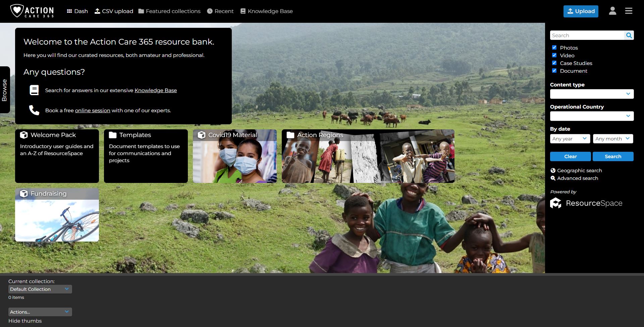This screenshot has height=327, width=644.
Task: Open Knowledge Base from top navigation
Action: (x=267, y=11)
